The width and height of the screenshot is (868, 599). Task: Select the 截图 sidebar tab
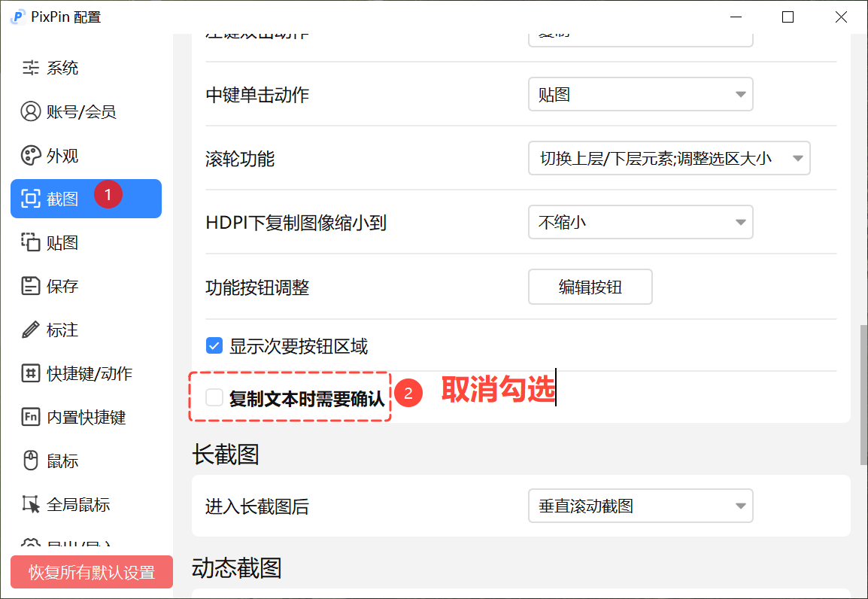pos(86,199)
